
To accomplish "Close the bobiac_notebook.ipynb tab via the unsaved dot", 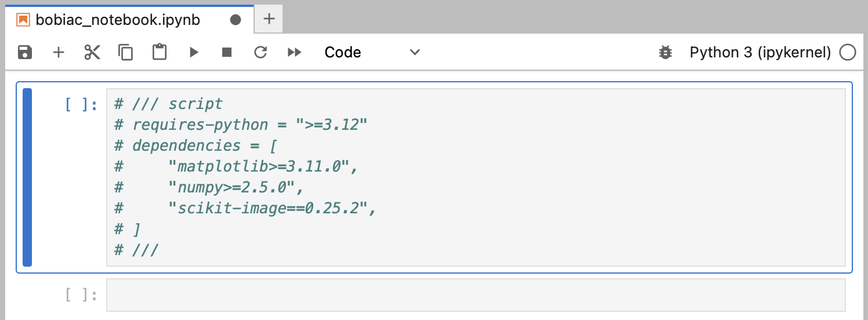I will tap(236, 20).
